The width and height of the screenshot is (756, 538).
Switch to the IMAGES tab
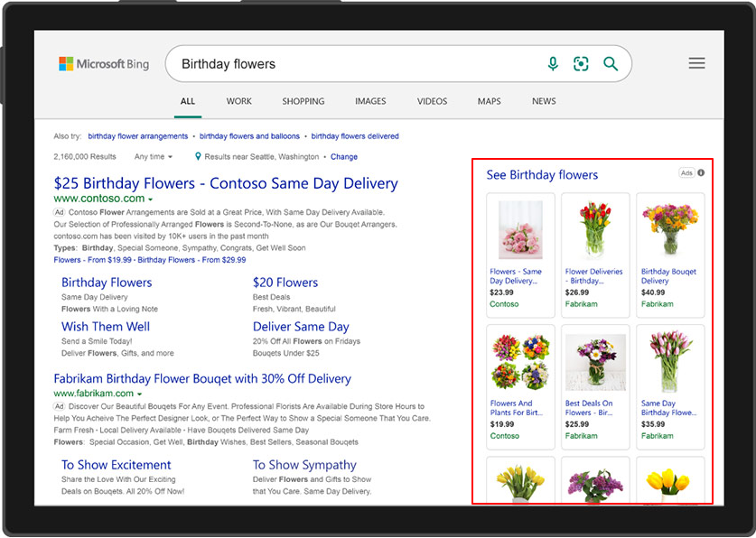coord(370,102)
